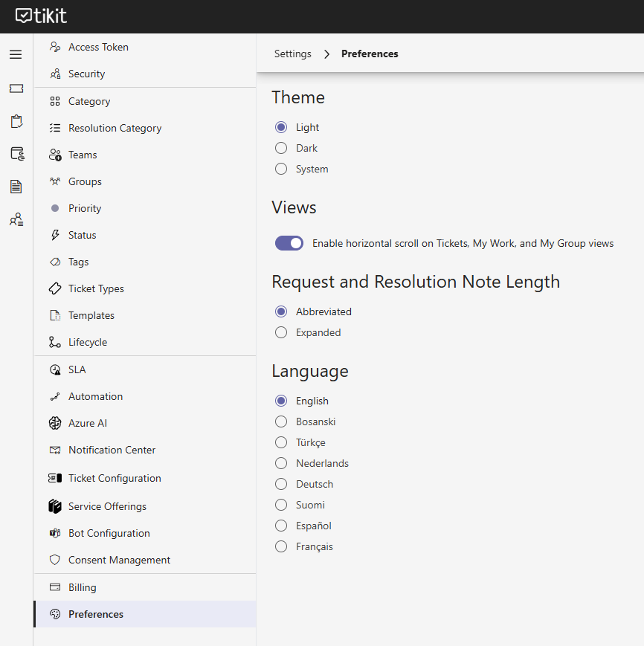
Task: Choose Expanded note length option
Action: [281, 332]
